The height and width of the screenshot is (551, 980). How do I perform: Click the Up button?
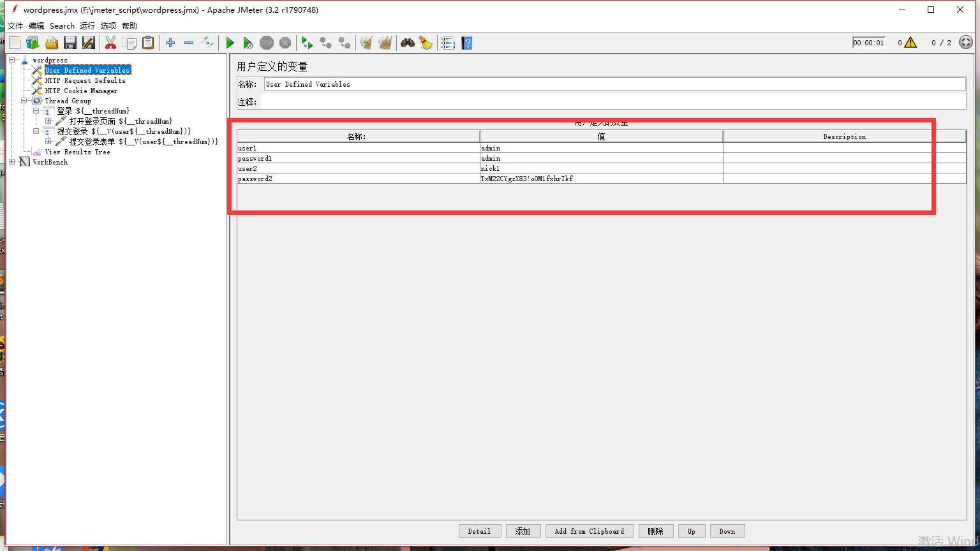coord(692,531)
